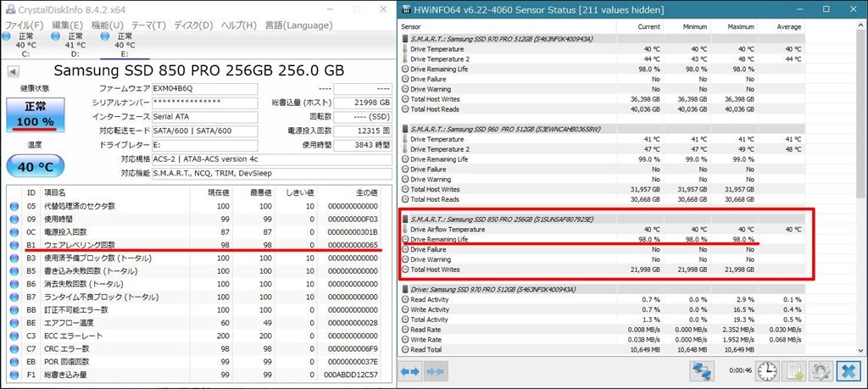Click the HWiNFO64 title bar app icon

pos(407,9)
